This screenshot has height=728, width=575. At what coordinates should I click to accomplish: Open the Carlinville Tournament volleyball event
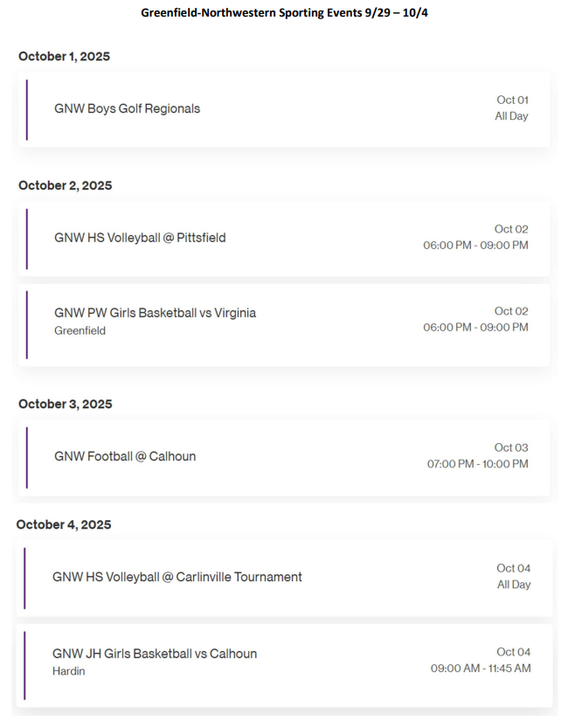[177, 577]
